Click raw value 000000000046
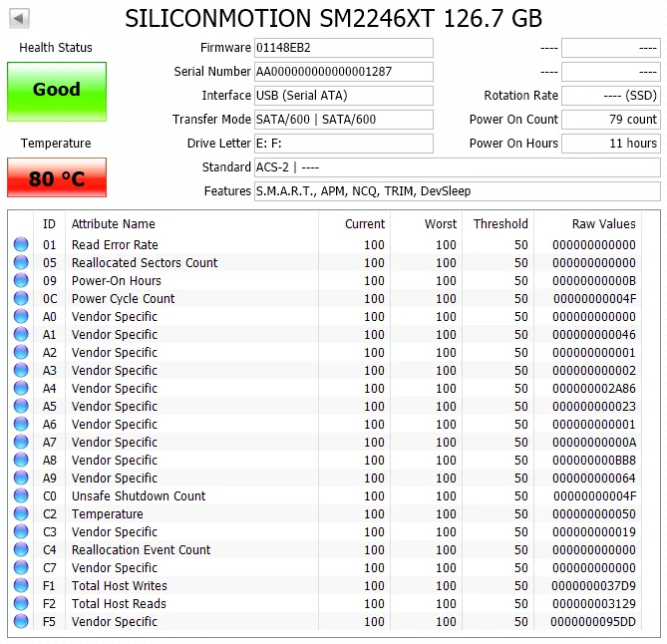 point(594,334)
